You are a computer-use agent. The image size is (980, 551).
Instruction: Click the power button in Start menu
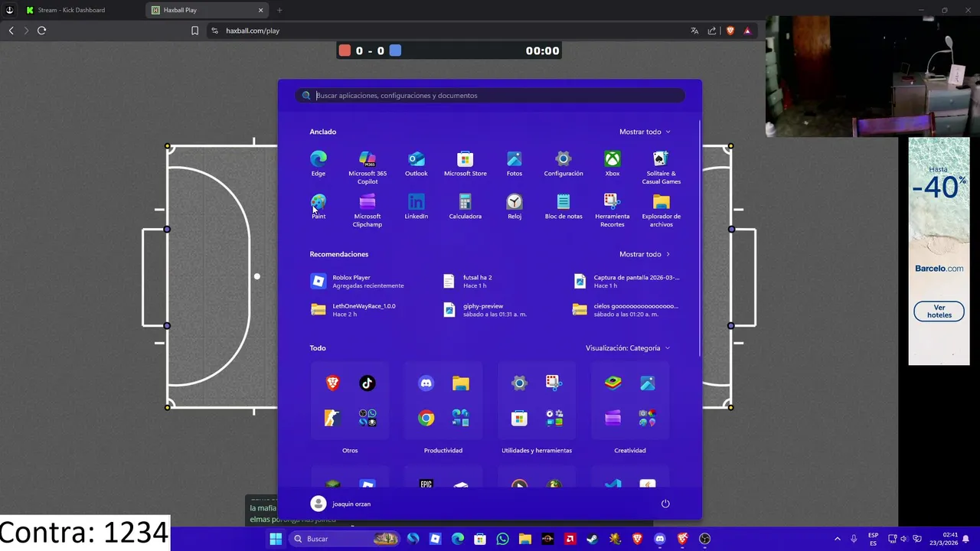(x=665, y=504)
